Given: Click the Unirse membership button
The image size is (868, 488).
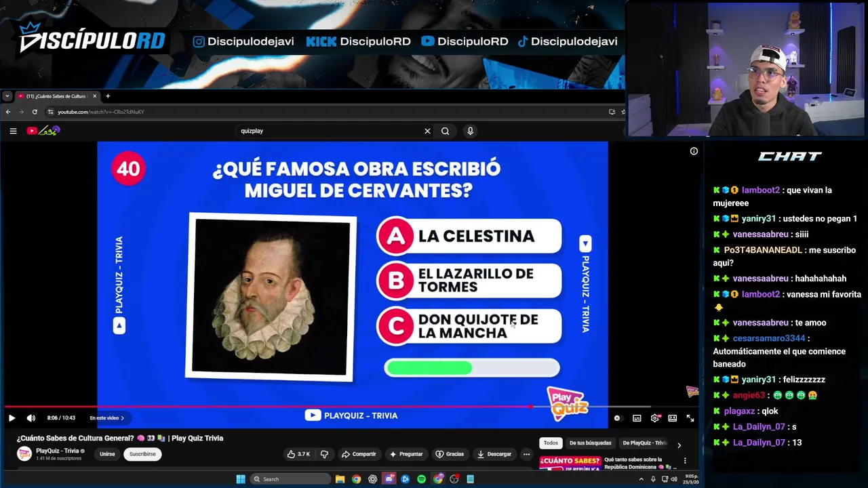Looking at the screenshot, I should [x=107, y=454].
